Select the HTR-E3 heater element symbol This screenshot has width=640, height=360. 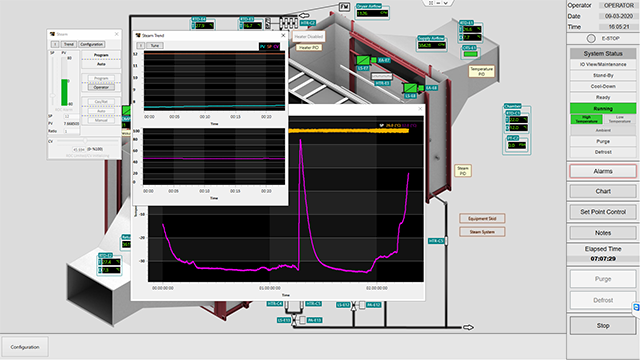click(382, 76)
